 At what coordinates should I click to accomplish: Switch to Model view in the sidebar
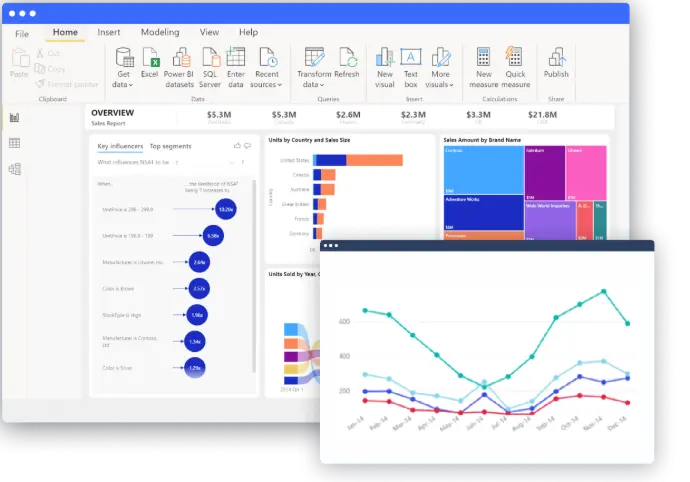(15, 169)
